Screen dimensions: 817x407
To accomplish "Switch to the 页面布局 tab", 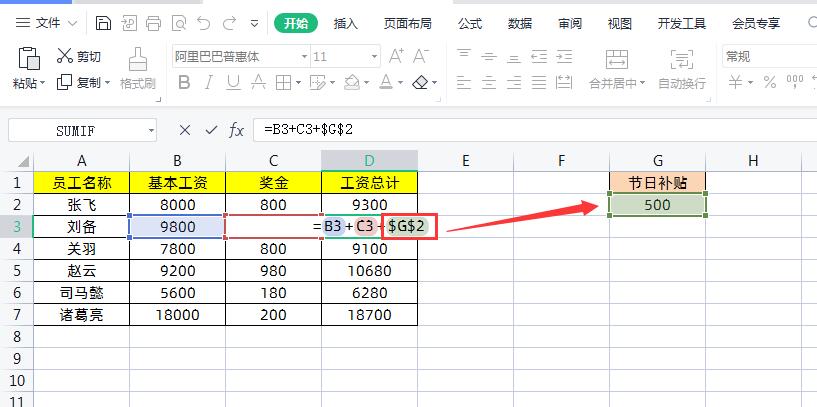I will click(407, 23).
